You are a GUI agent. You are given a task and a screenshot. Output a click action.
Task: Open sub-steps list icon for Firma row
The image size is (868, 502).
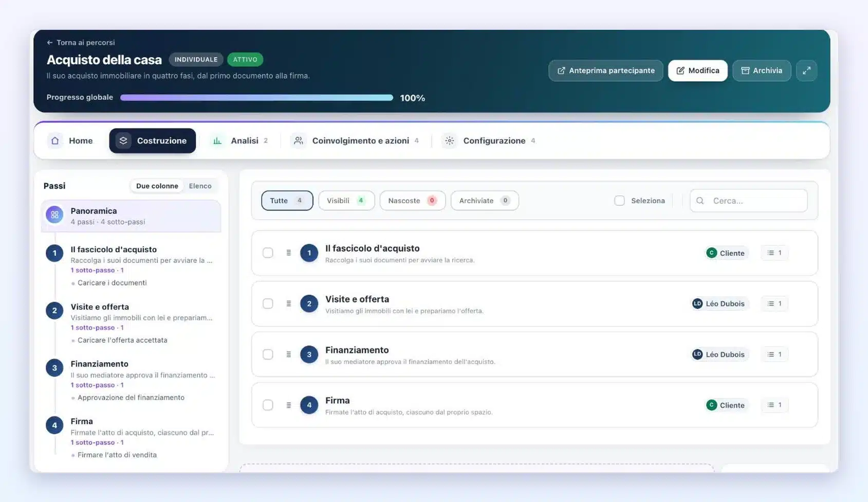click(x=774, y=405)
